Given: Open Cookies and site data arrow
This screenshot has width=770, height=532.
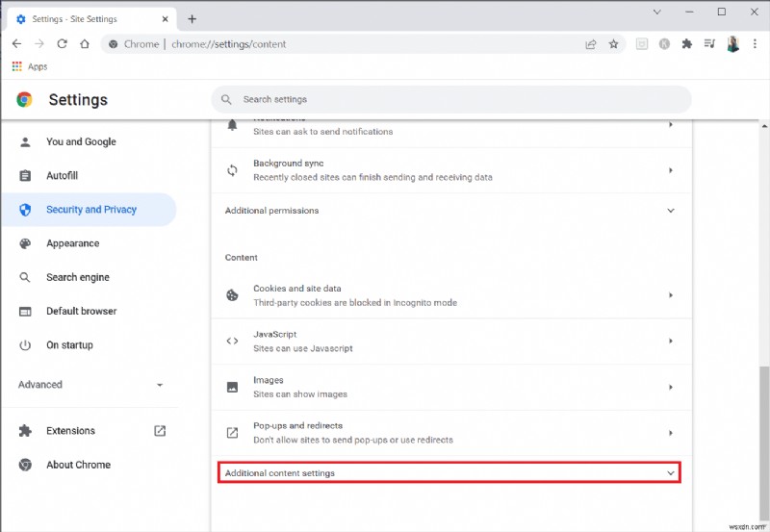Looking at the screenshot, I should [670, 295].
